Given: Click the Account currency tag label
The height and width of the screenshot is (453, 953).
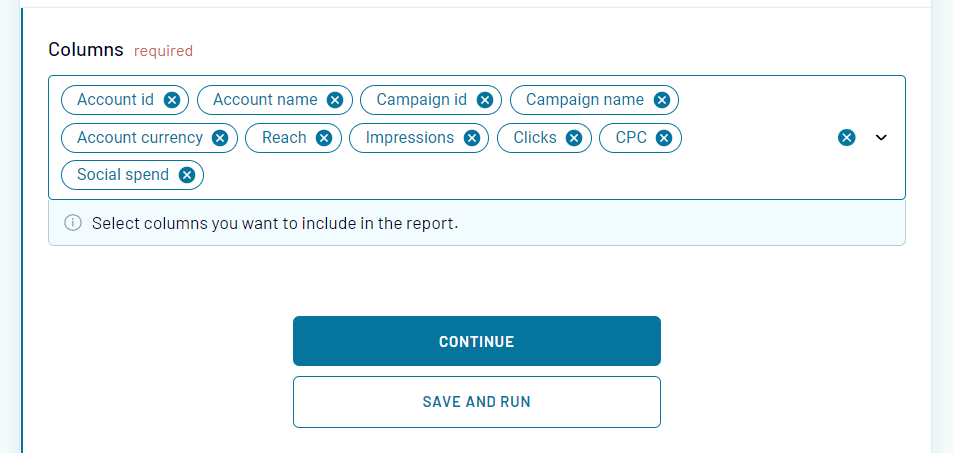Looking at the screenshot, I should tap(139, 138).
